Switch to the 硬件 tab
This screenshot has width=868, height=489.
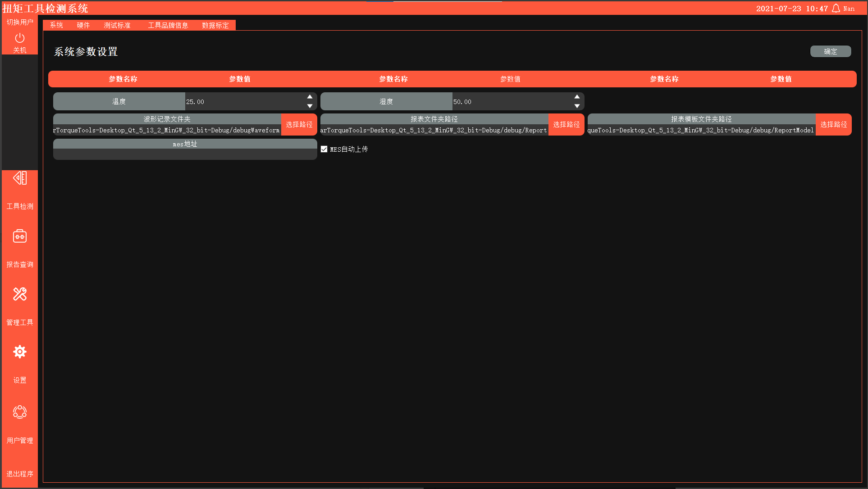[x=83, y=25]
